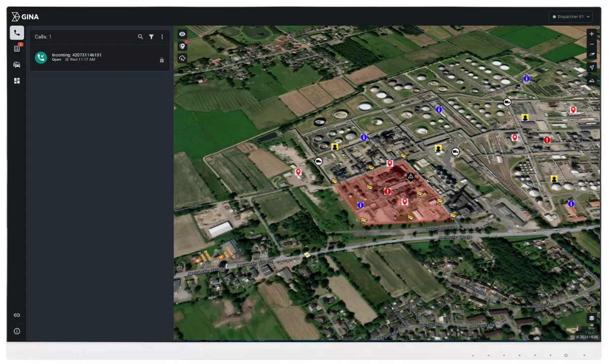Click the lock icon on the call entry
Screen dimensions: 609x364
(x=162, y=60)
